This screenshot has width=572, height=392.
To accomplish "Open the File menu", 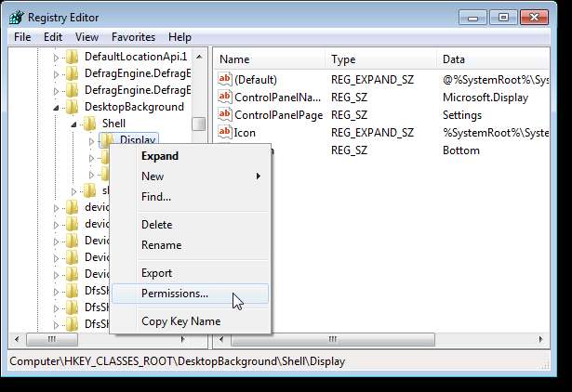I will 22,37.
